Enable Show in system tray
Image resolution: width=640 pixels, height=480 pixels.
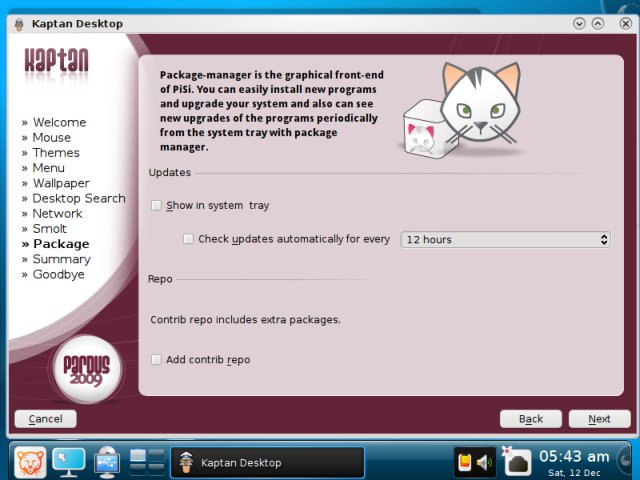click(156, 205)
